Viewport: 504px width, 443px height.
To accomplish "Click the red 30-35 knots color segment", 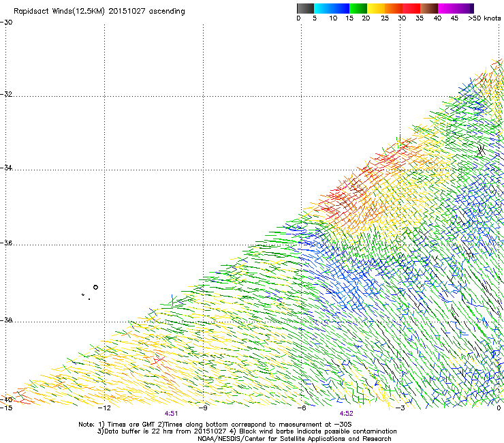I will (411, 8).
